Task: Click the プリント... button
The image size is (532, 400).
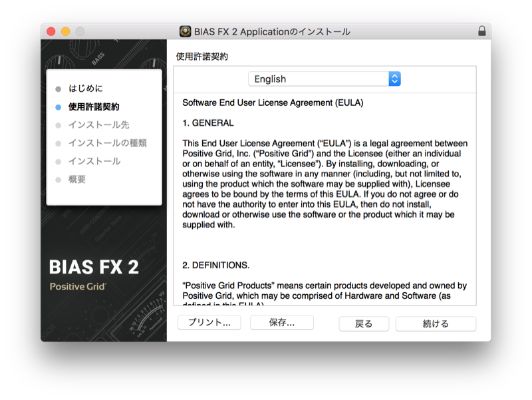Action: 209,322
